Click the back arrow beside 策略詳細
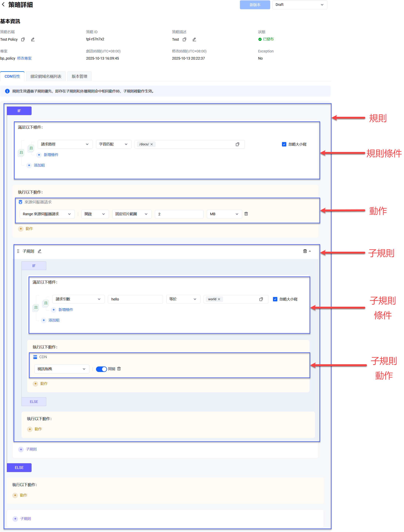The height and width of the screenshot is (532, 404). click(3, 5)
